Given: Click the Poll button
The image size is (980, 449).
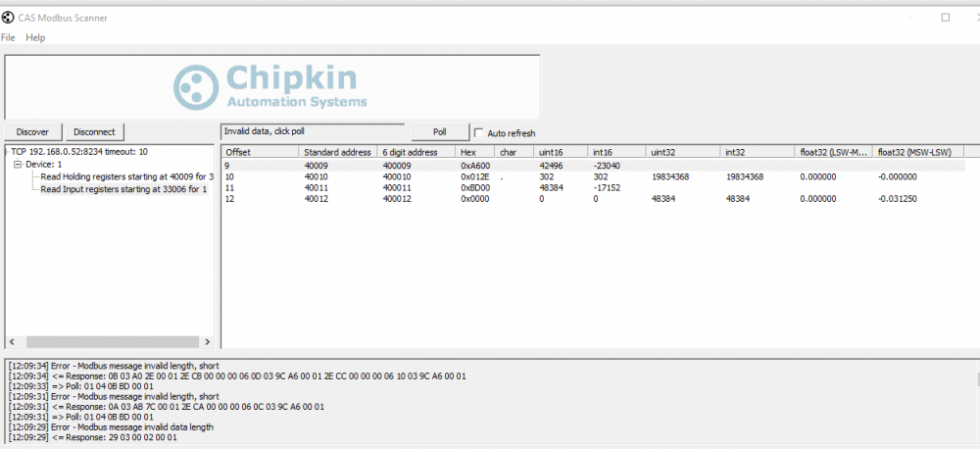Looking at the screenshot, I should (x=439, y=132).
